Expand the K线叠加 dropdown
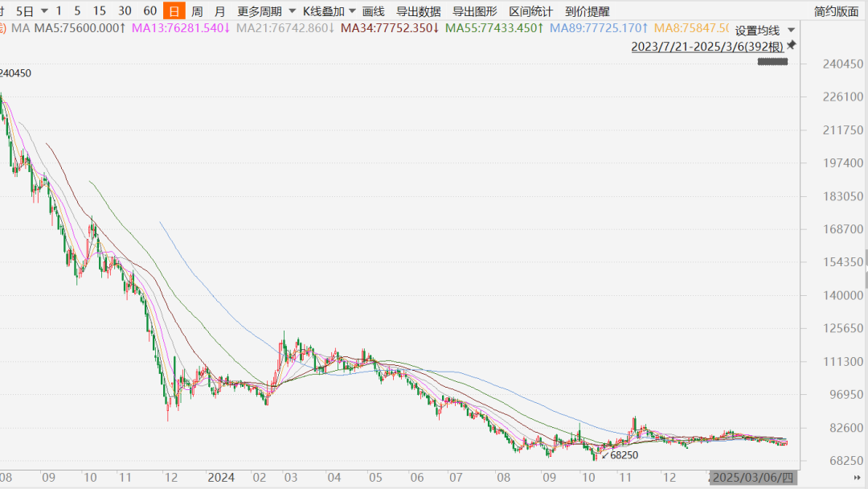 click(329, 11)
